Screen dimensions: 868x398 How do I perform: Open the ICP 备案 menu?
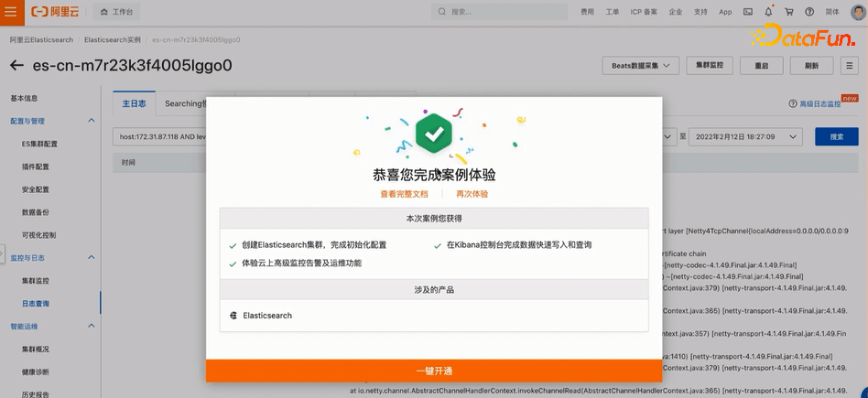click(x=644, y=12)
